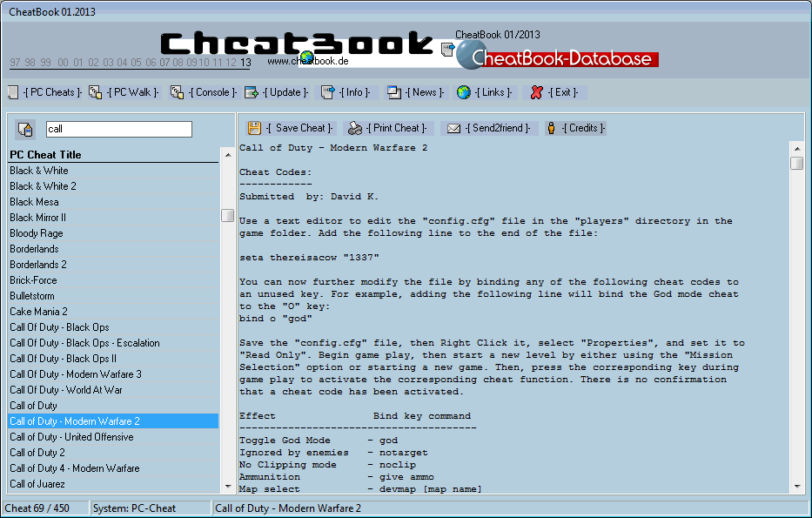Select 'Call Of Duty - Black Ops' entry
812x518 pixels.
coord(113,327)
